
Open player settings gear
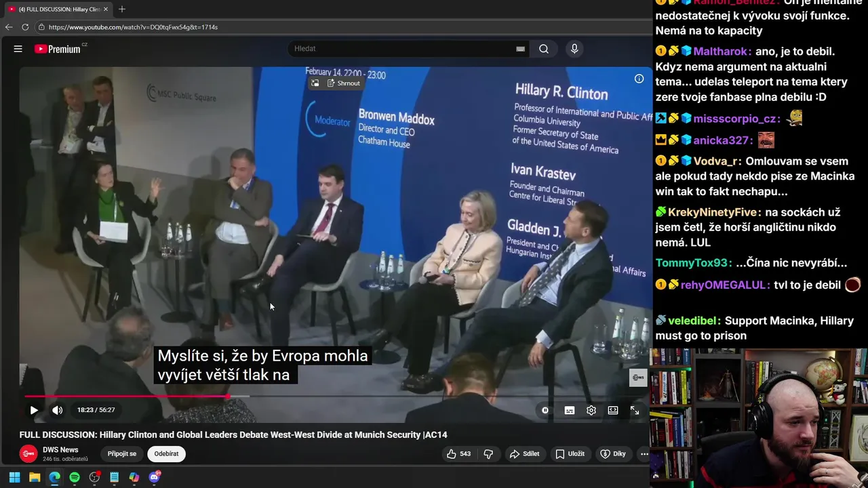click(591, 410)
